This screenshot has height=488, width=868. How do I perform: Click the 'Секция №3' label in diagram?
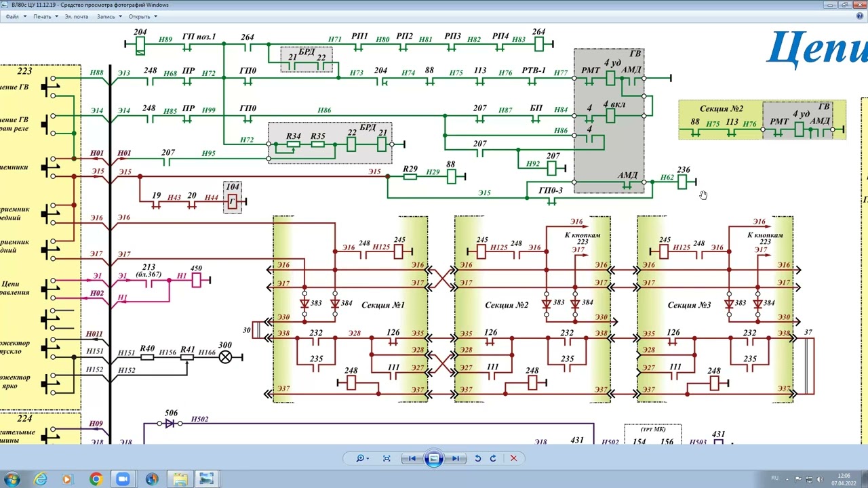point(689,305)
